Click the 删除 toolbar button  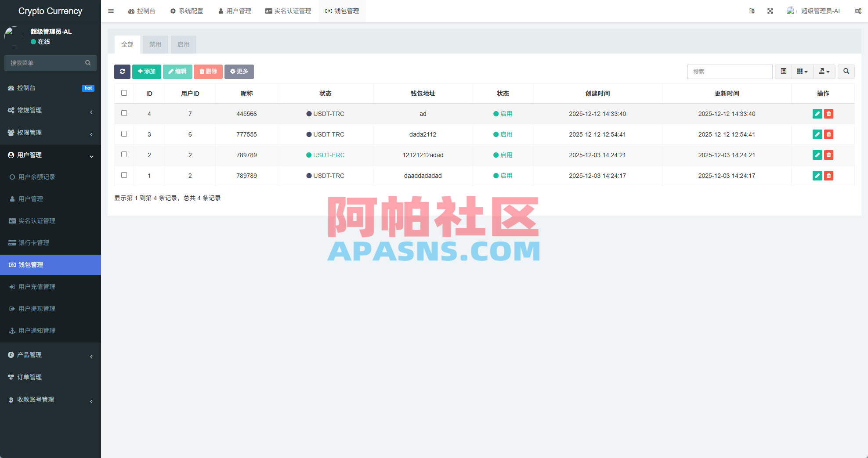point(208,72)
